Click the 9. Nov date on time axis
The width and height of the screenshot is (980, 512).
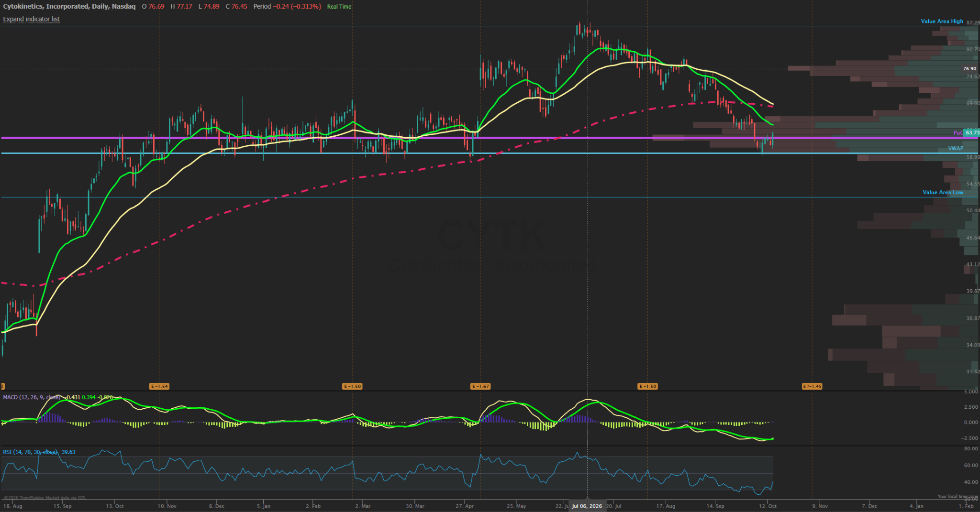coord(820,506)
